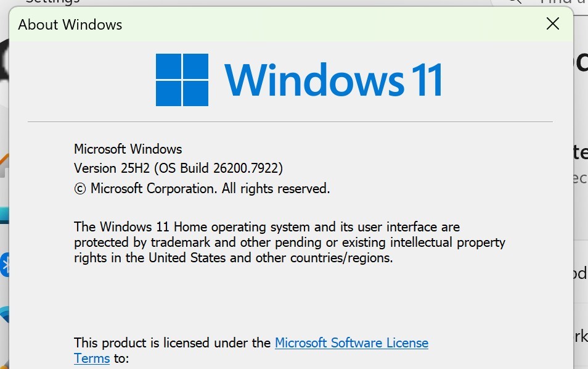Select the Version 25H2 OS Build line
Viewport: 588px width, 369px height.
coord(179,168)
